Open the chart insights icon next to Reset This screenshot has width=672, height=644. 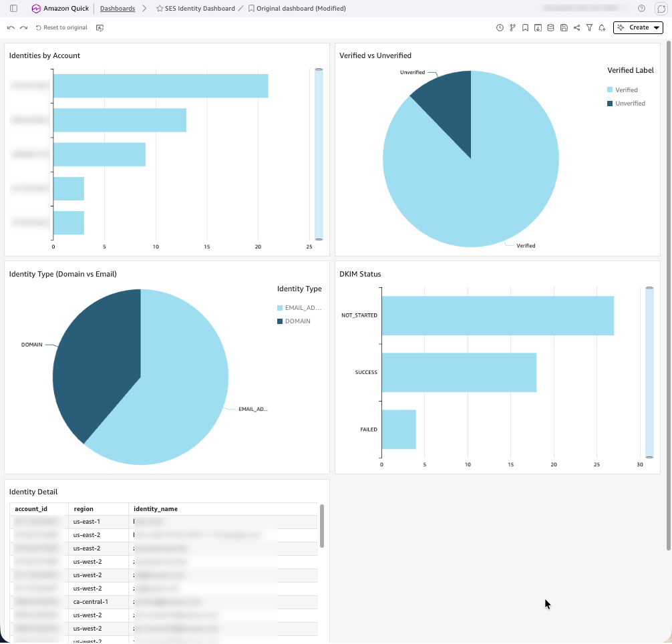pyautogui.click(x=100, y=27)
